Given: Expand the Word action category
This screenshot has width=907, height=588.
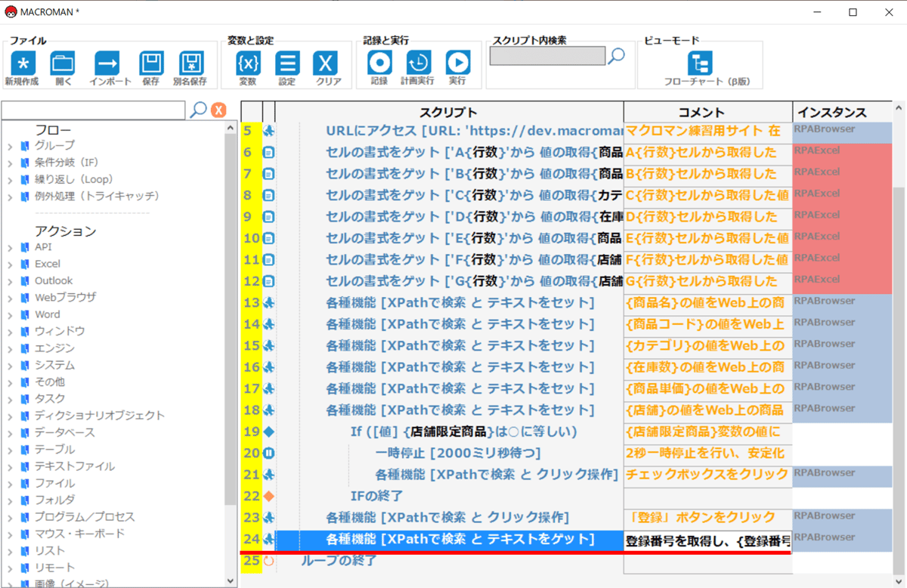Looking at the screenshot, I should click(x=10, y=314).
